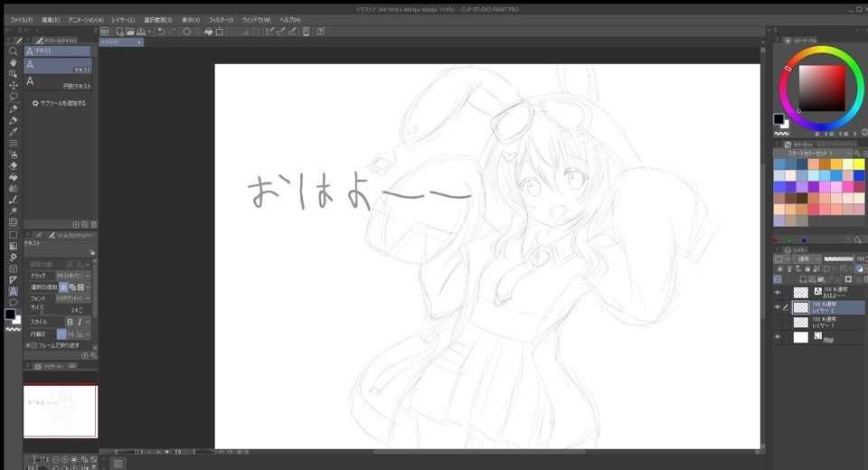Select the Magnifier zoom tool
This screenshot has height=470, width=868.
pyautogui.click(x=13, y=52)
